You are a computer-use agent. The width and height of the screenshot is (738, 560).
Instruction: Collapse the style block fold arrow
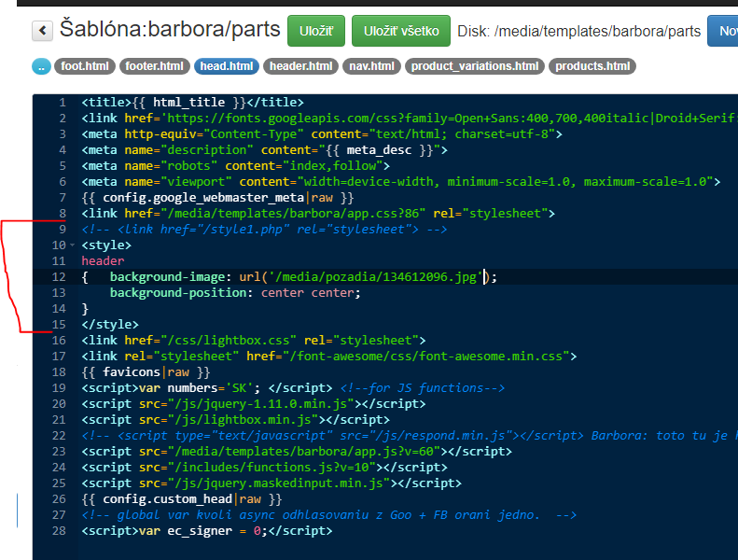click(x=72, y=245)
